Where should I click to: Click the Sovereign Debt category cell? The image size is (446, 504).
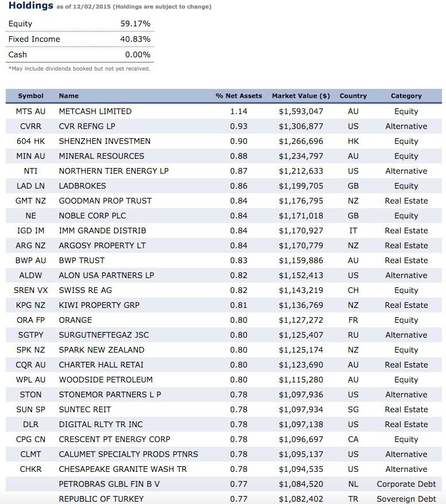coord(406,499)
